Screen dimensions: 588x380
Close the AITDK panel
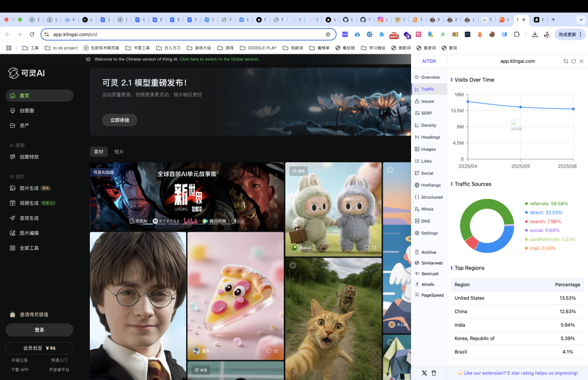tap(581, 61)
